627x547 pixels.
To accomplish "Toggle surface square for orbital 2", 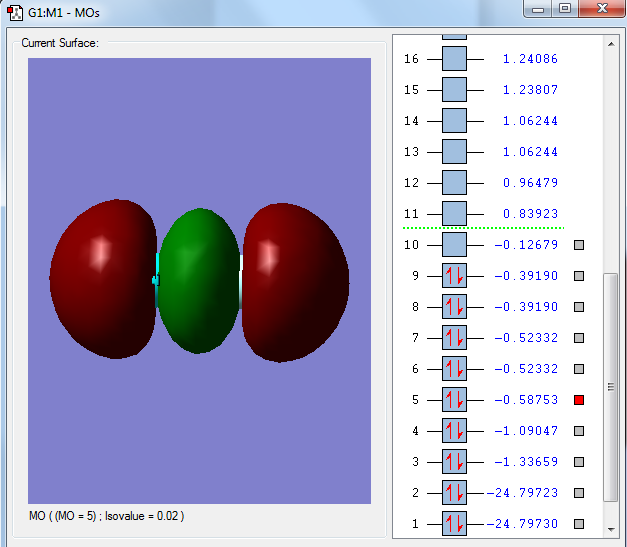I will [579, 493].
